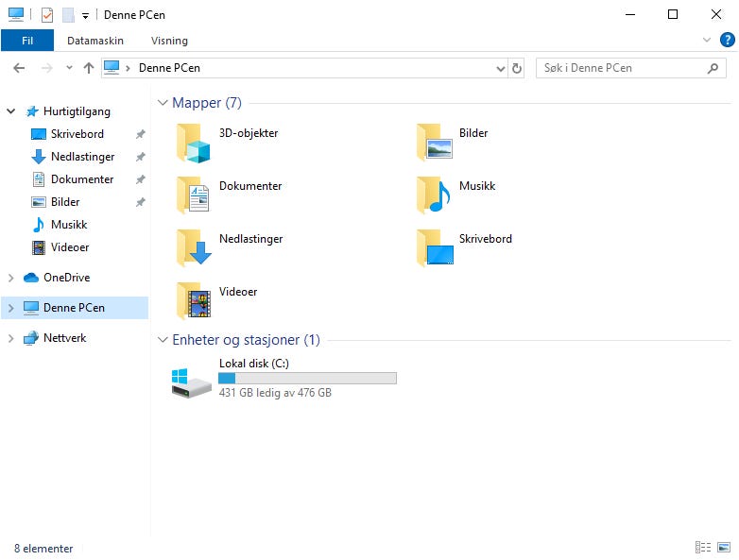Click the Skrivebord folder label in Mapper
739x560 pixels.
click(x=486, y=239)
